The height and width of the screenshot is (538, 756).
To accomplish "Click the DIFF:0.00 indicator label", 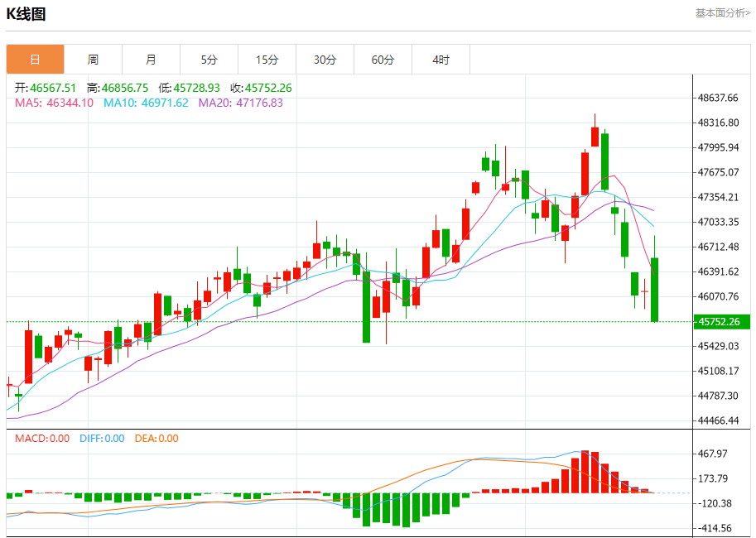I will [102, 439].
